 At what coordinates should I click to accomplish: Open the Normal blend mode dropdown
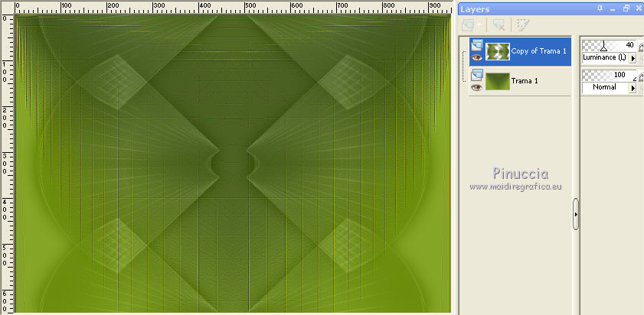633,87
